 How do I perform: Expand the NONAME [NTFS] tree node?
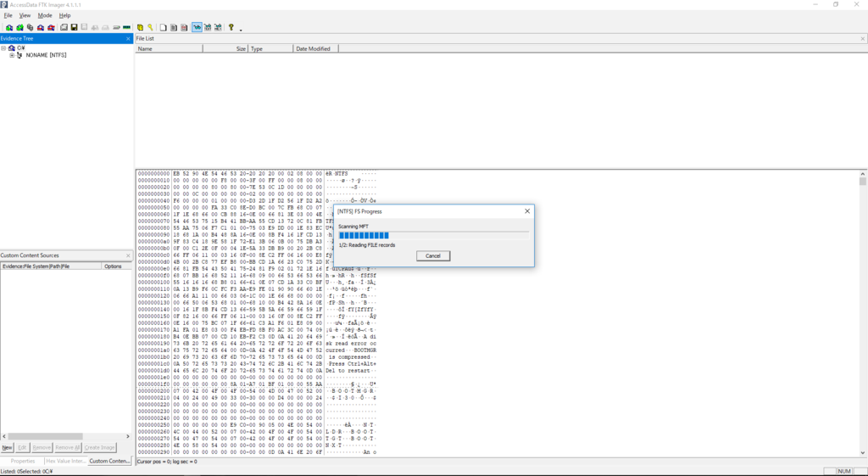tap(12, 55)
